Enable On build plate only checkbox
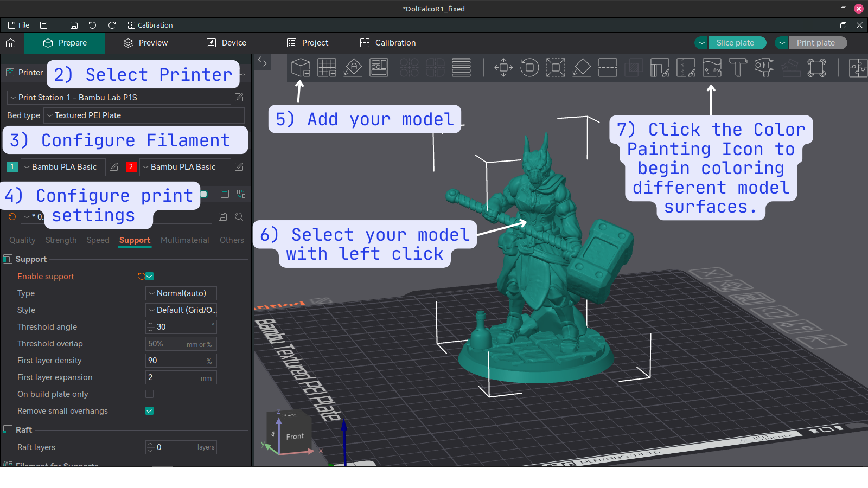This screenshot has height=488, width=868. 150,394
